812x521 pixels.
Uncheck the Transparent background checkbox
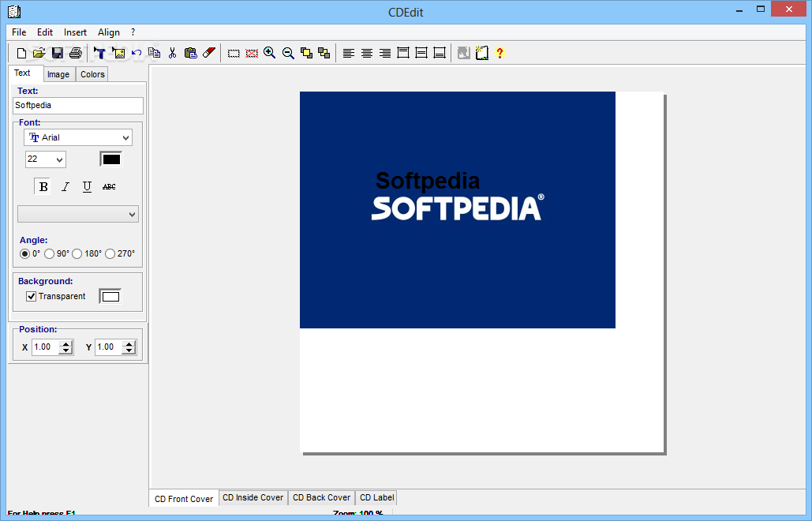tap(31, 296)
